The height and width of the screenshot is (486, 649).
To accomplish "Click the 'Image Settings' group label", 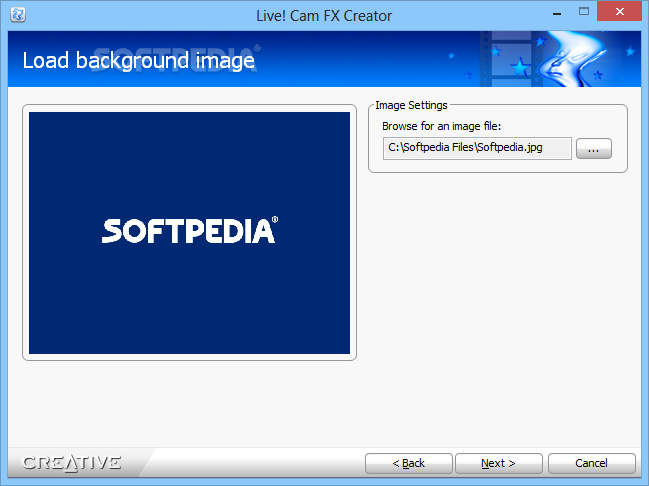I will point(411,105).
